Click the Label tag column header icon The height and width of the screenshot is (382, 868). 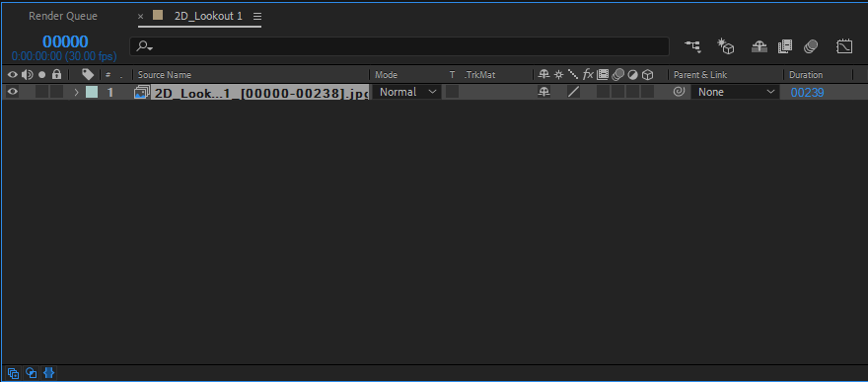(x=88, y=75)
